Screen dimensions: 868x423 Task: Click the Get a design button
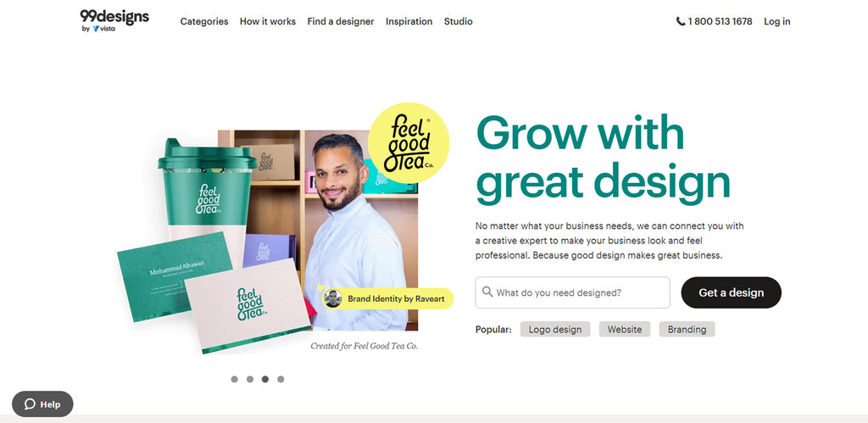tap(732, 292)
